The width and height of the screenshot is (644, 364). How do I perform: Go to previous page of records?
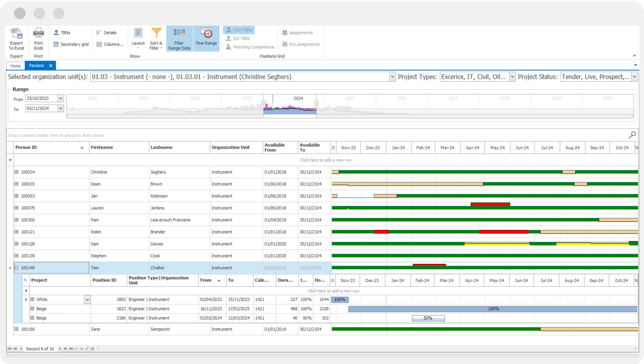(15, 349)
